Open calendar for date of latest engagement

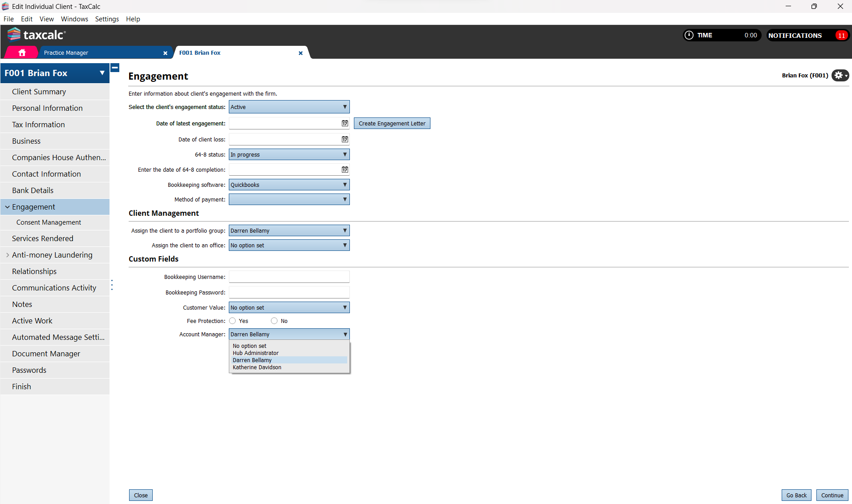click(x=345, y=123)
